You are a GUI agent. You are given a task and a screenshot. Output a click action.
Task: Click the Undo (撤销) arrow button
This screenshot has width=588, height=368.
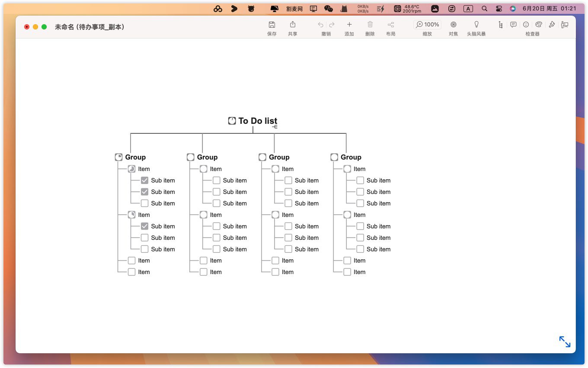click(x=320, y=25)
